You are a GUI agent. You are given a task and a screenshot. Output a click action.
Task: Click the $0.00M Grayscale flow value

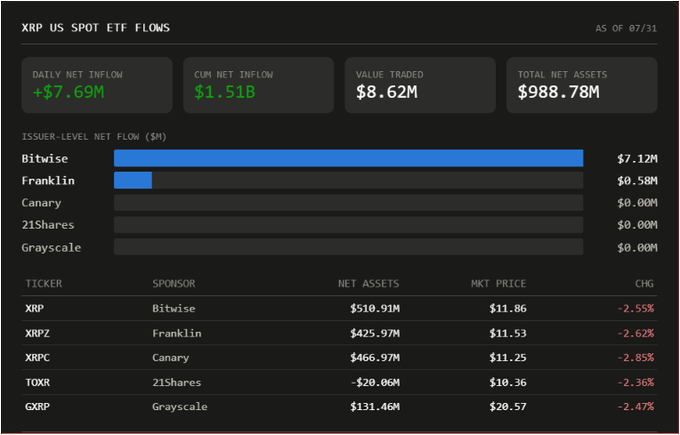(x=637, y=248)
